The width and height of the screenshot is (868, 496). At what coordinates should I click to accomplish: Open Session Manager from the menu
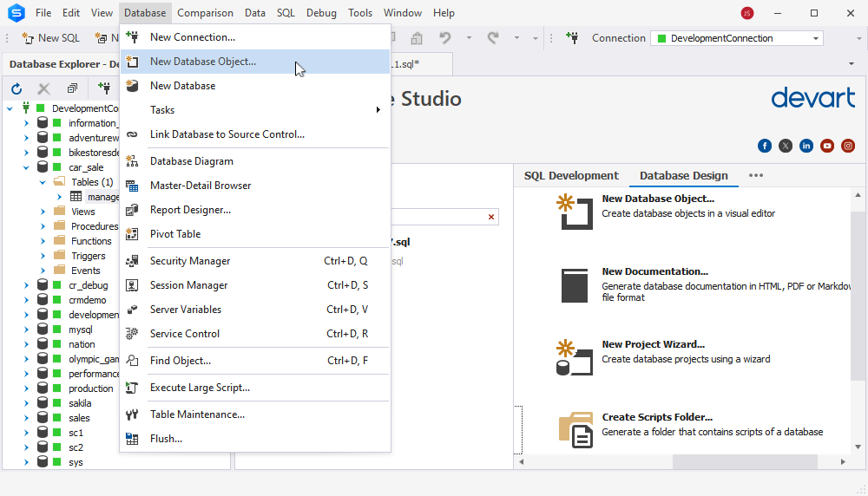tap(255, 285)
